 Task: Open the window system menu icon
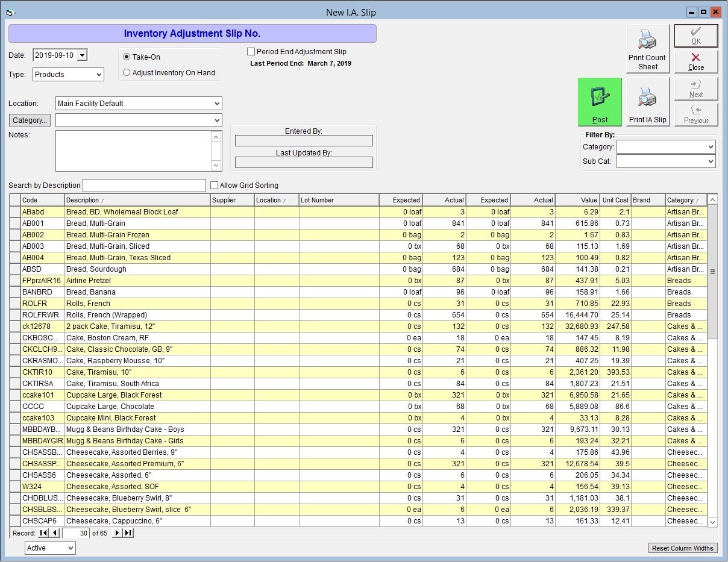(10, 12)
